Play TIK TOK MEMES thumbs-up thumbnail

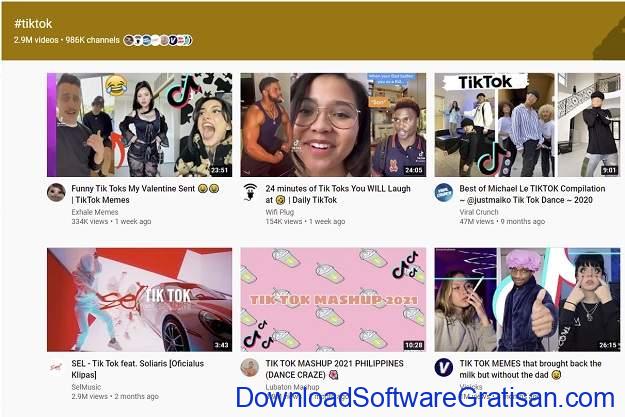[527, 300]
